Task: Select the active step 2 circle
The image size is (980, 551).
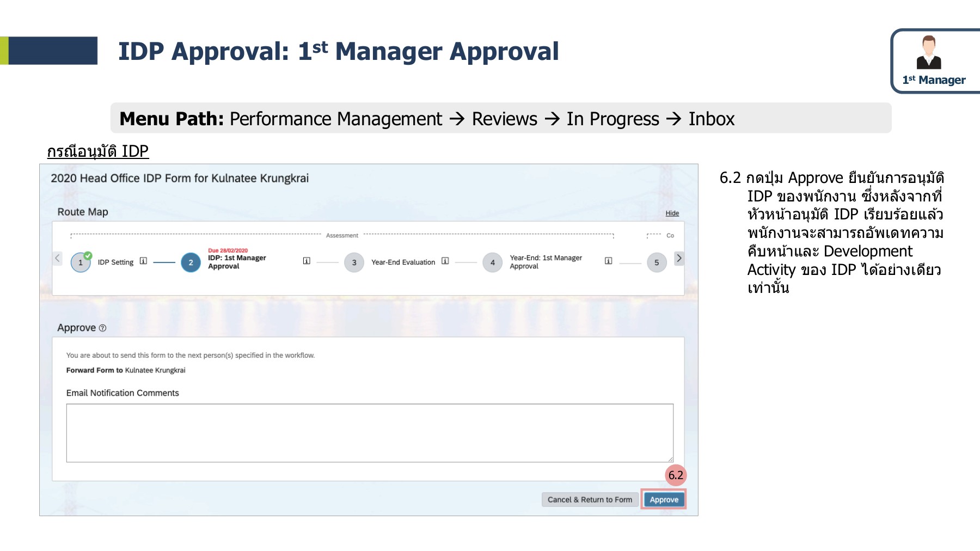Action: point(191,262)
